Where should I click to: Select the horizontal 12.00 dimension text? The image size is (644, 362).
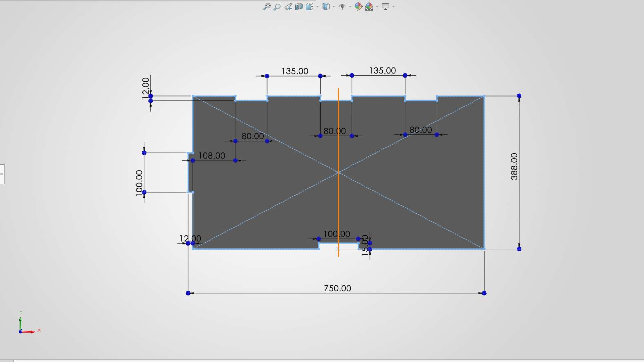(x=190, y=239)
